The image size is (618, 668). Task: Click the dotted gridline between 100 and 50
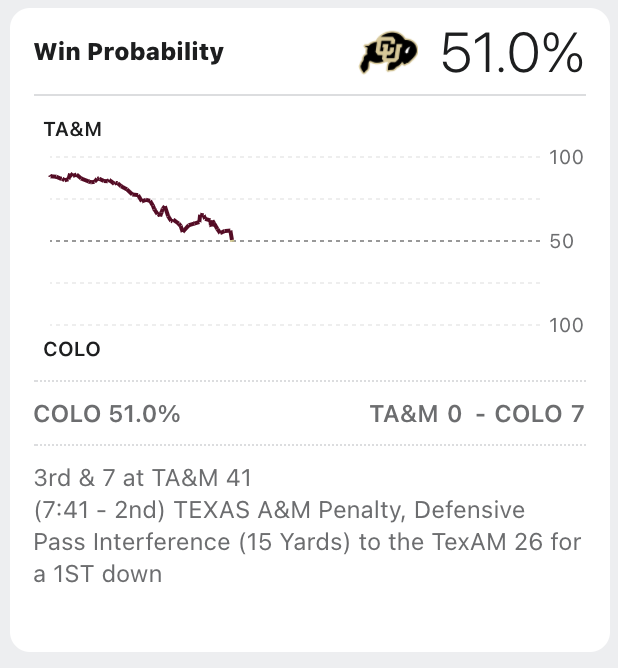(300, 199)
